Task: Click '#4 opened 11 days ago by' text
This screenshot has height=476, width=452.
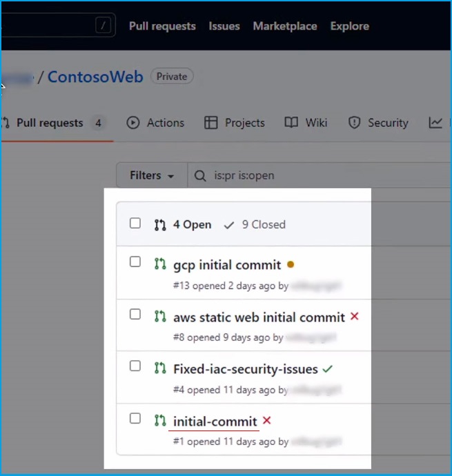Action: tap(230, 390)
